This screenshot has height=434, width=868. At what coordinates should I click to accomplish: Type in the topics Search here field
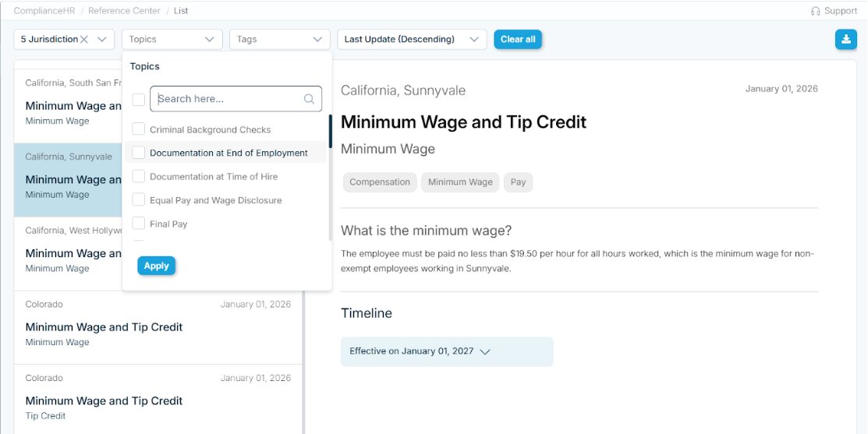tap(228, 99)
